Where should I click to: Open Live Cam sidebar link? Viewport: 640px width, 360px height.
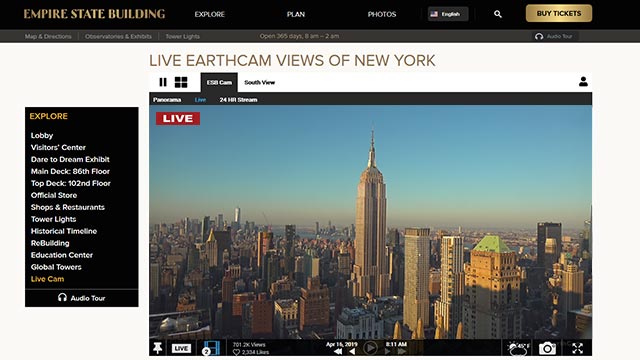click(x=47, y=279)
